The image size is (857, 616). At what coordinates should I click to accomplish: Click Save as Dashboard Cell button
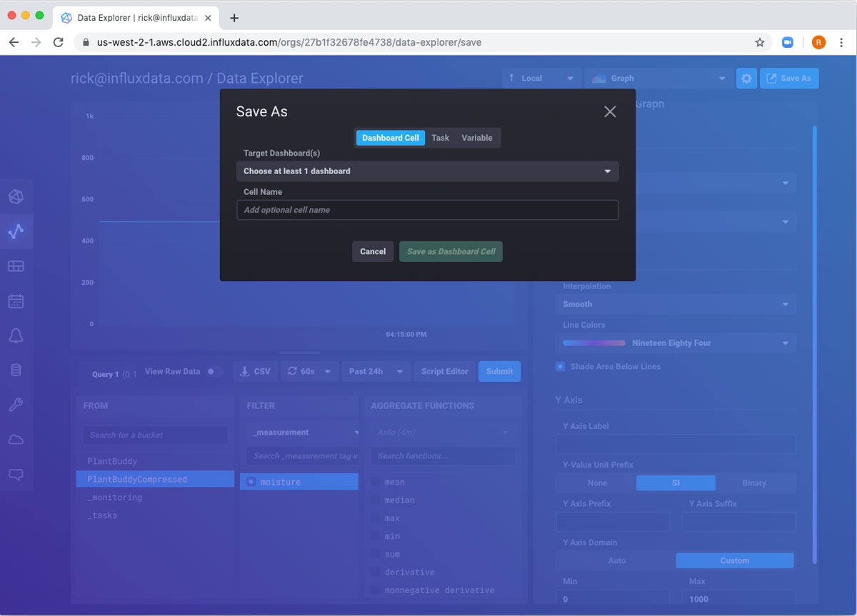(x=451, y=251)
